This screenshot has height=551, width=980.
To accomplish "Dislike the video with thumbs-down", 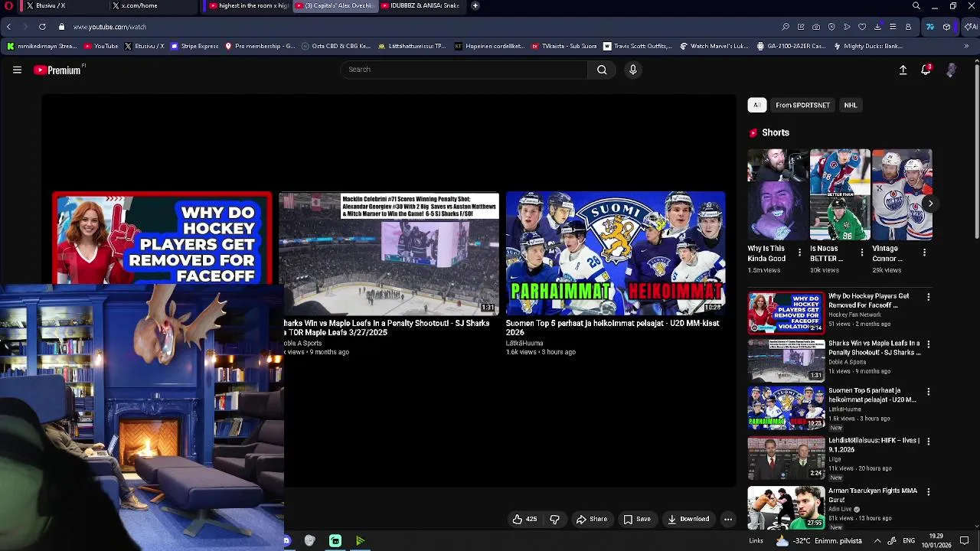I will [554, 519].
